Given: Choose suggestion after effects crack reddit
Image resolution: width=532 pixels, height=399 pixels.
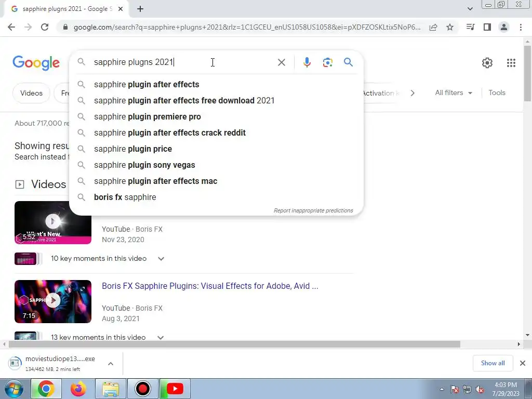Looking at the screenshot, I should coord(216,132).
